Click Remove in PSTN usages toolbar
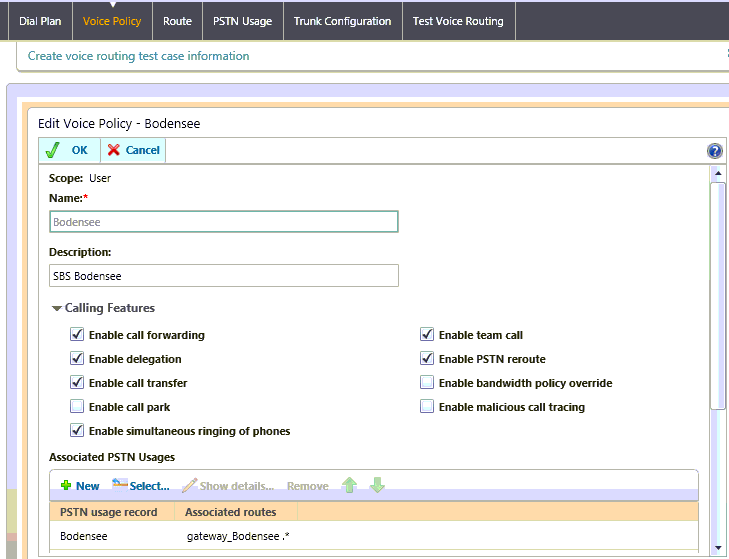 click(307, 486)
